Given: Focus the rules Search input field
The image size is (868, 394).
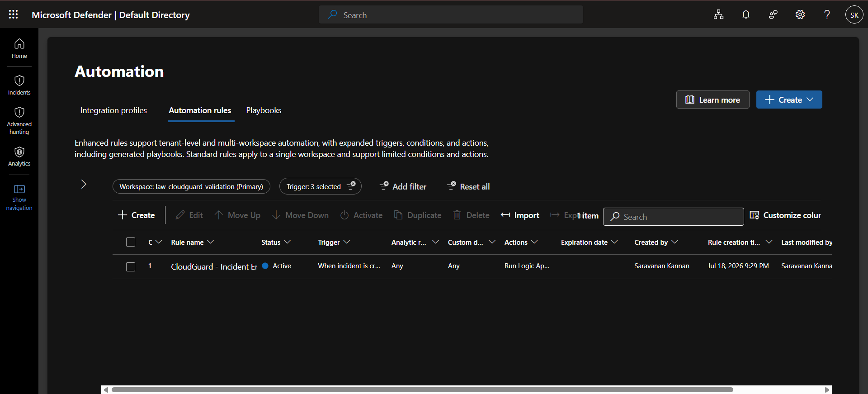Looking at the screenshot, I should coord(673,217).
